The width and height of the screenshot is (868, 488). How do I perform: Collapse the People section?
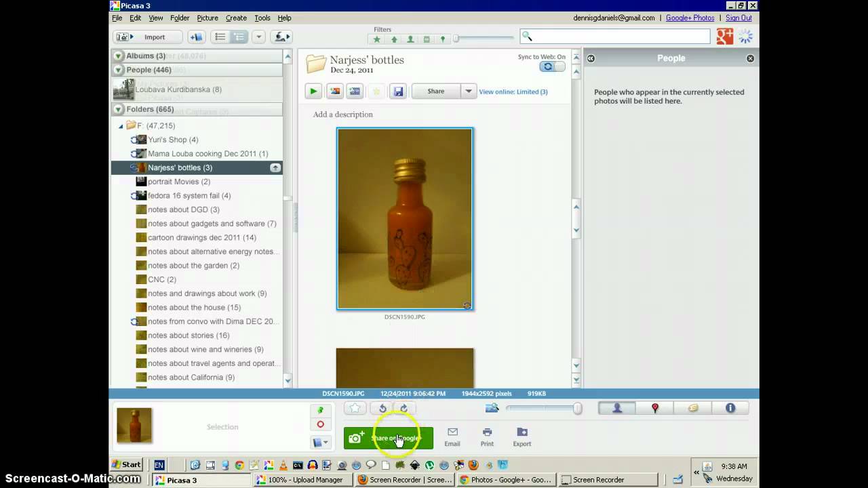pyautogui.click(x=119, y=70)
